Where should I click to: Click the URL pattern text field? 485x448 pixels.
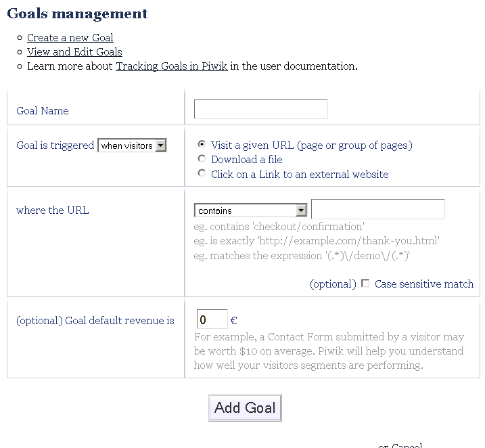377,209
